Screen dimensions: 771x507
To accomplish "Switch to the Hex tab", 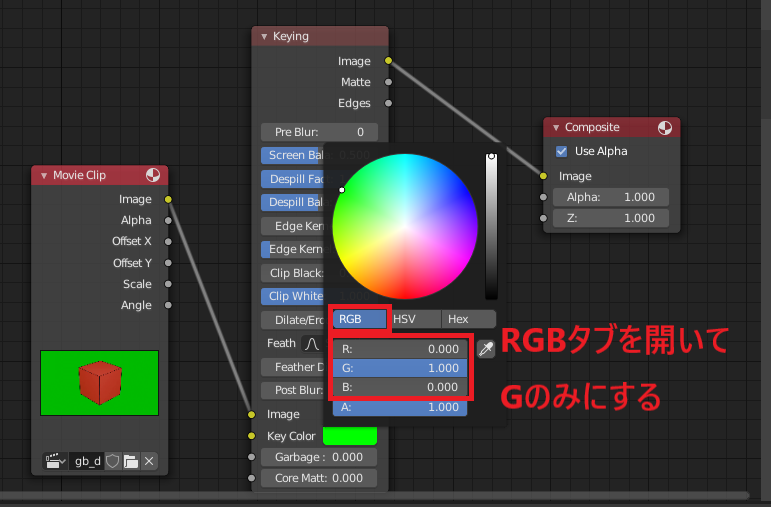I will pyautogui.click(x=469, y=319).
